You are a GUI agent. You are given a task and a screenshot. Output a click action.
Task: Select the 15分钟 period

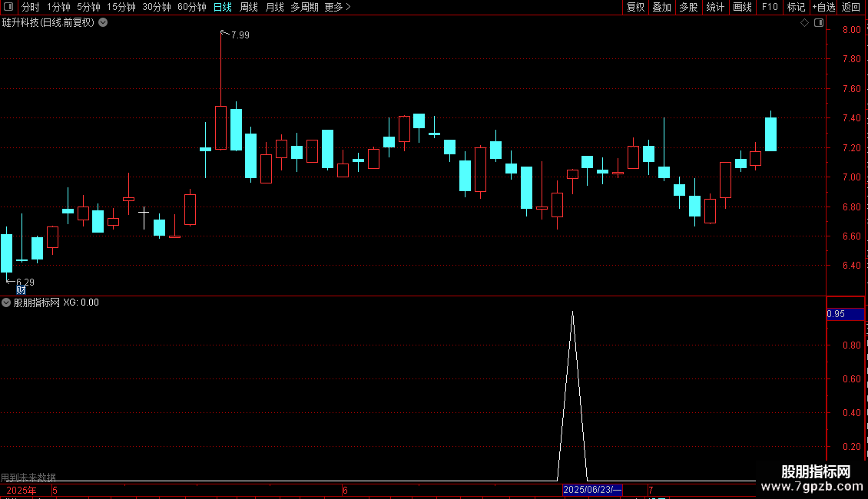[121, 7]
